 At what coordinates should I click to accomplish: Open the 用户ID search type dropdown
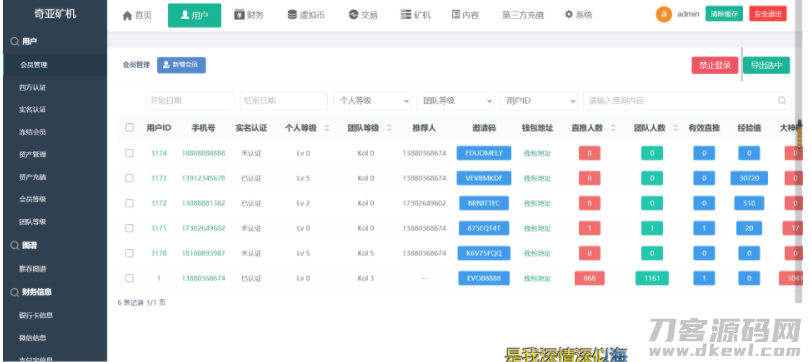tap(538, 101)
